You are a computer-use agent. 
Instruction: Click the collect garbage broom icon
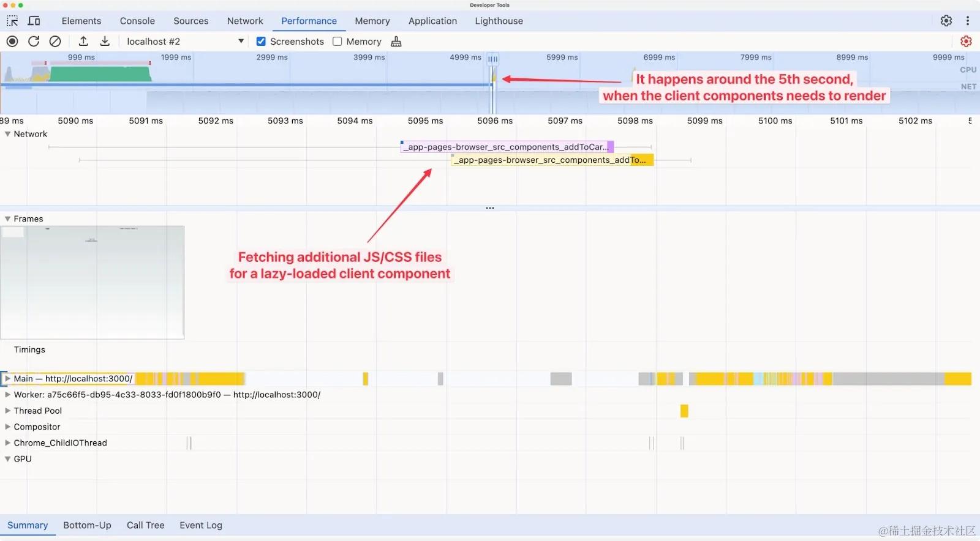pos(396,41)
